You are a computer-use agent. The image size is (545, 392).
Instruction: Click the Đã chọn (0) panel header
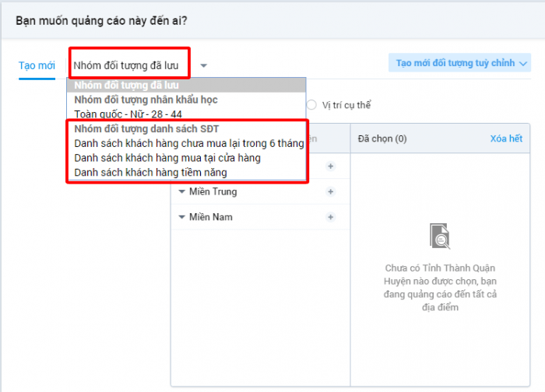click(x=382, y=138)
